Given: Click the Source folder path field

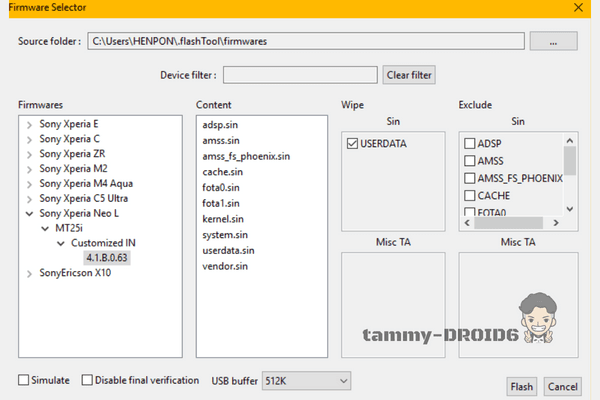Looking at the screenshot, I should (306, 41).
